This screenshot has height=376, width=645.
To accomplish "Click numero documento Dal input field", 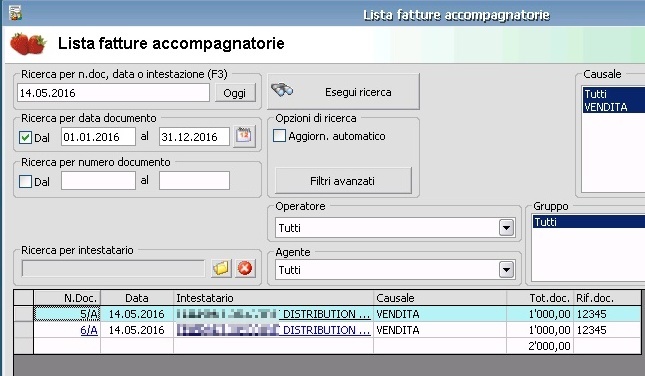I will 98,181.
